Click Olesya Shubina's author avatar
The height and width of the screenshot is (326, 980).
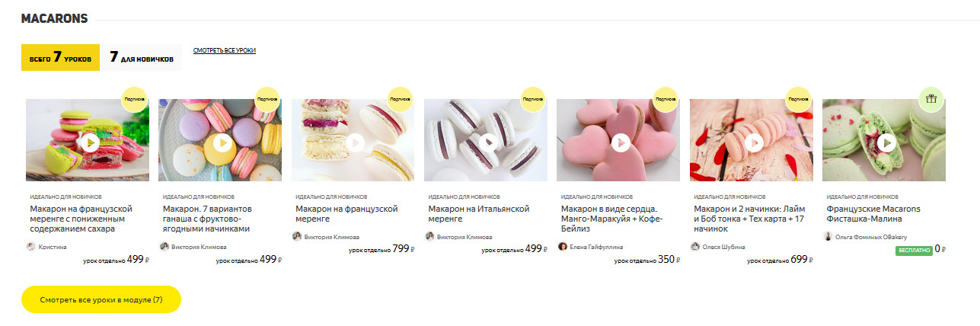pyautogui.click(x=695, y=247)
